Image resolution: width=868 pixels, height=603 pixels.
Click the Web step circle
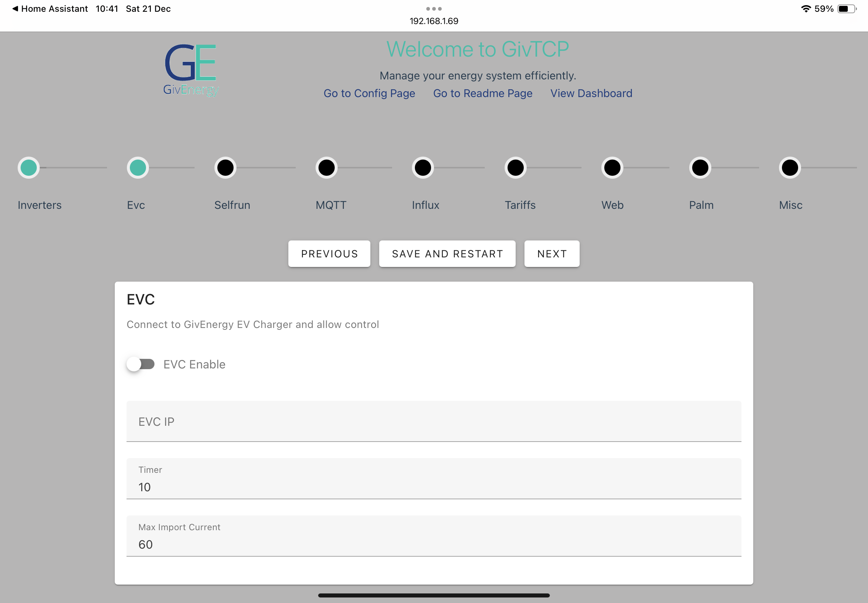[612, 168]
